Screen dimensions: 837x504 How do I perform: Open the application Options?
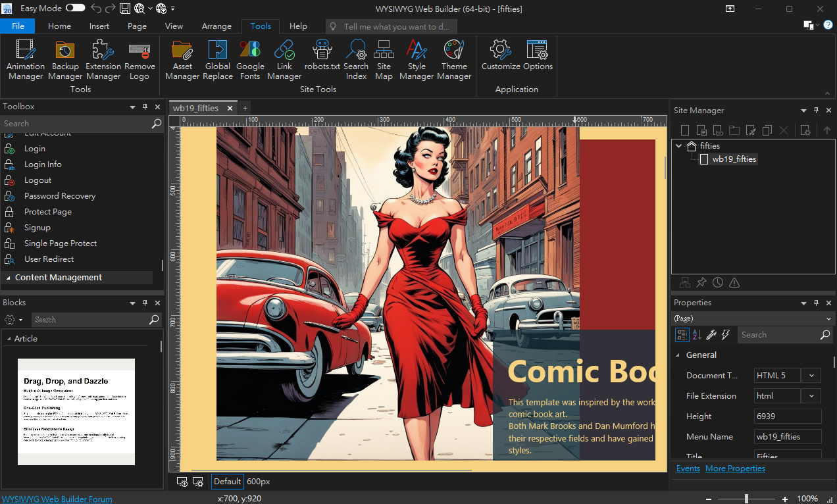pyautogui.click(x=538, y=55)
